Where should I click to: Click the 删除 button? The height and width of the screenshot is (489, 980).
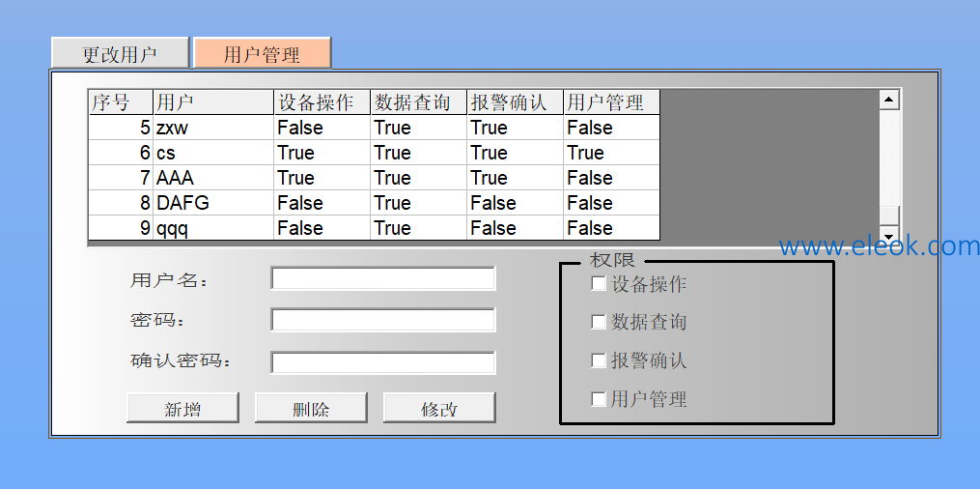(x=311, y=408)
